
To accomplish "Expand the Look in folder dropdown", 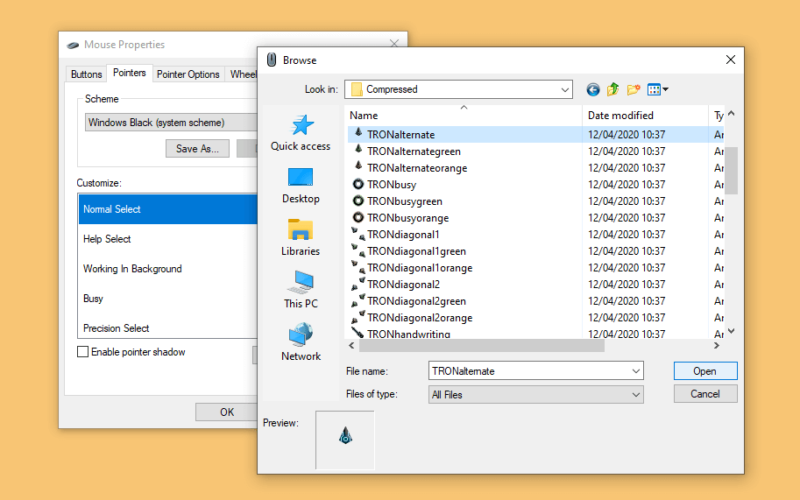I will point(564,90).
